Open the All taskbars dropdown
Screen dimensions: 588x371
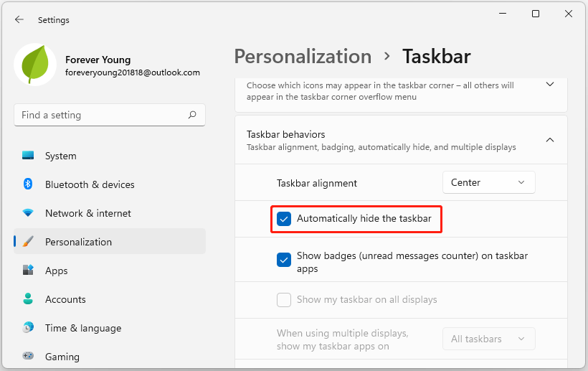[x=488, y=339]
